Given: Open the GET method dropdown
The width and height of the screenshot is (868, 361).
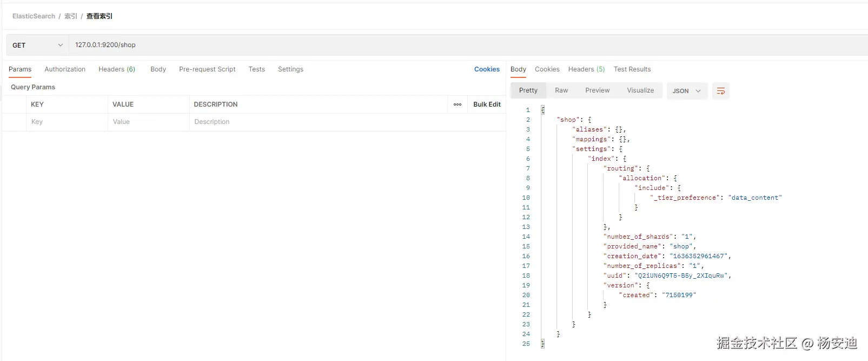Looking at the screenshot, I should point(37,45).
